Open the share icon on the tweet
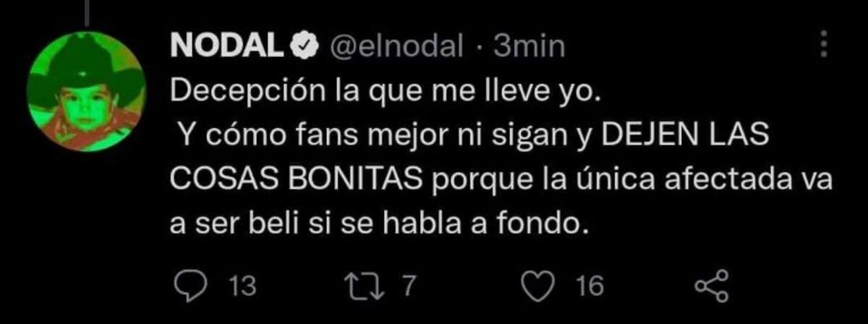Viewport: 868px width, 324px height. pos(710,286)
